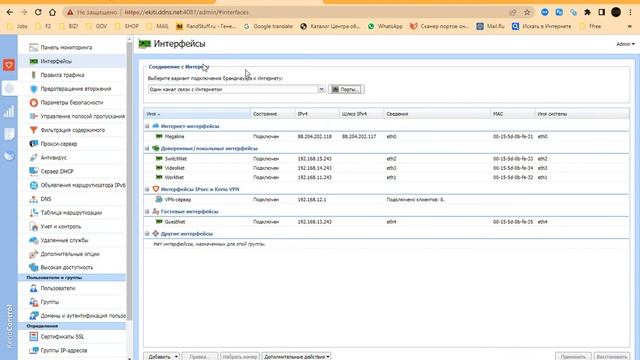
Task: Click the Пользователи user icon
Action: coord(33,288)
